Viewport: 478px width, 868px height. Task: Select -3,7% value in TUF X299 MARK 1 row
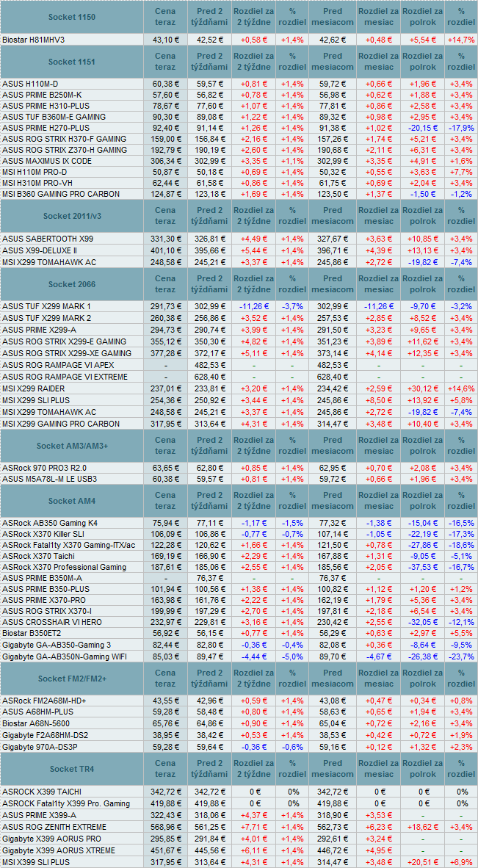292,306
